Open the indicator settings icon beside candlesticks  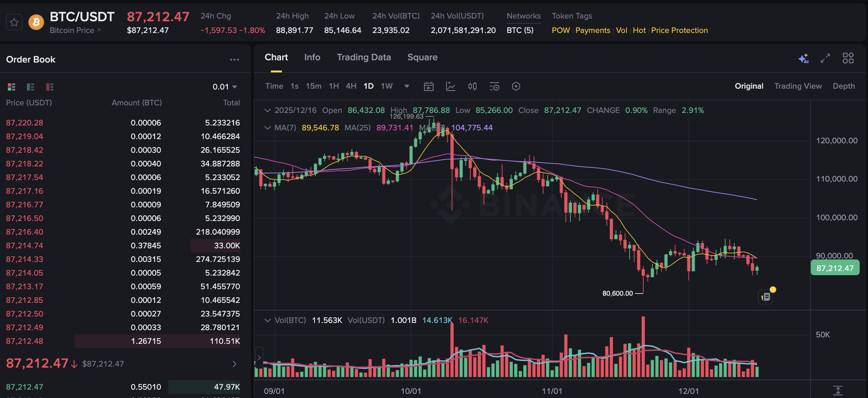494,86
